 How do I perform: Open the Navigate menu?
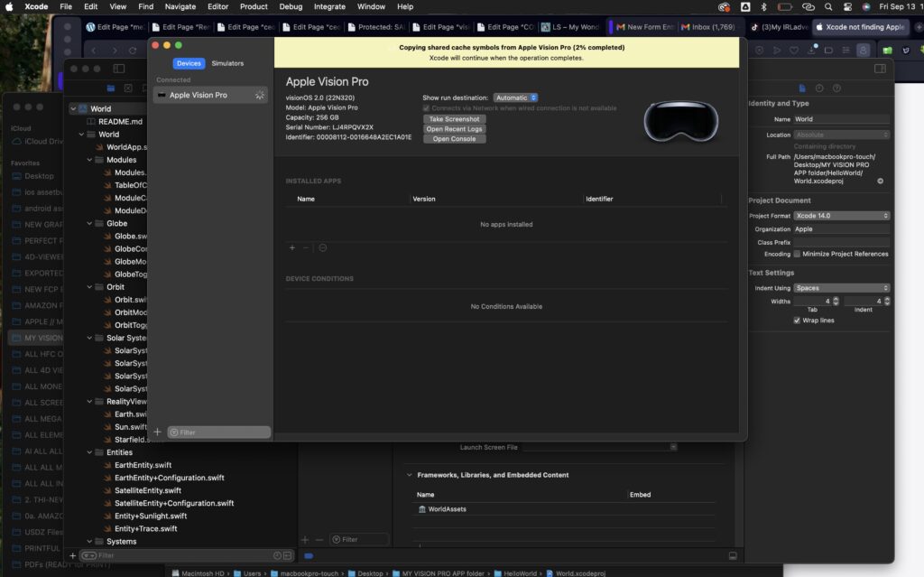(x=180, y=6)
